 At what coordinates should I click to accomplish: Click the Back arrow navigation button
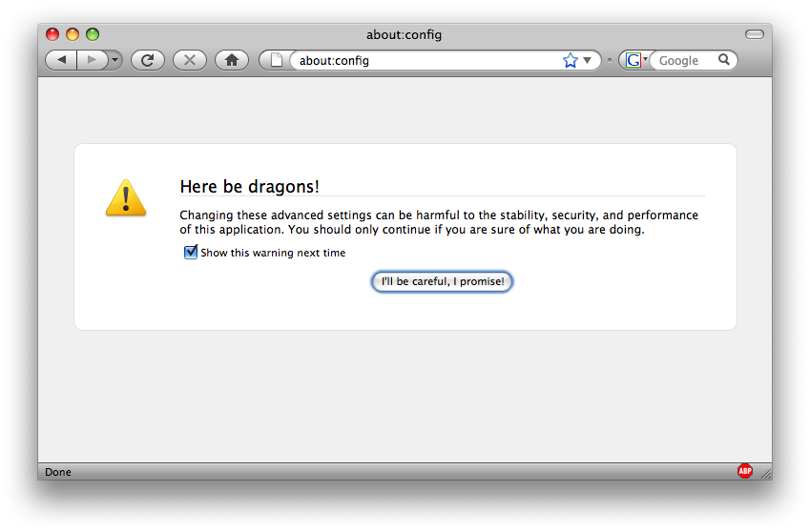(62, 60)
